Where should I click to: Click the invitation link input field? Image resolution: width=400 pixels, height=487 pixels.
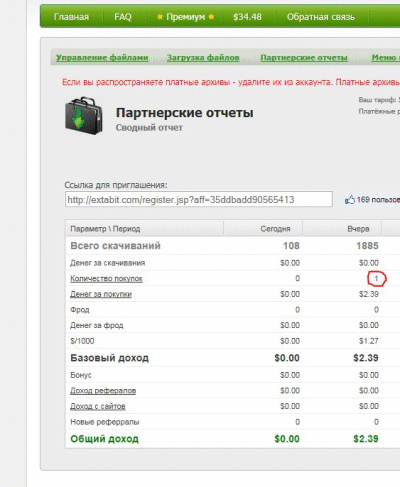(x=199, y=199)
